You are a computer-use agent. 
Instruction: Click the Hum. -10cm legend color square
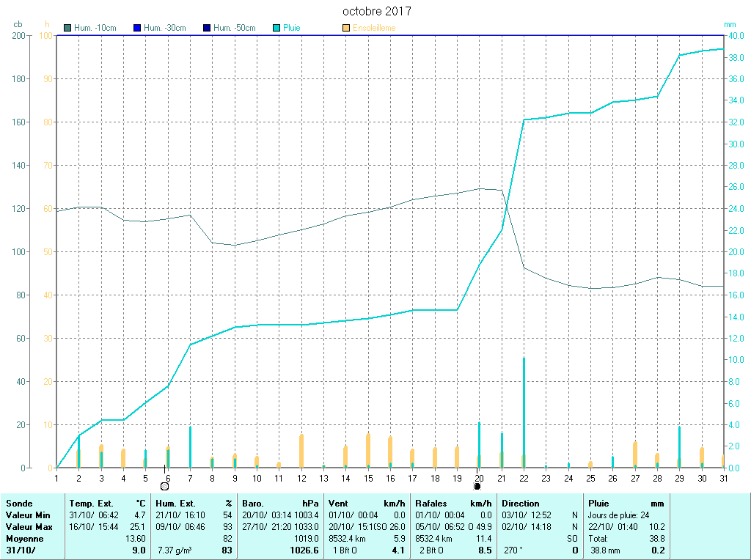68,29
